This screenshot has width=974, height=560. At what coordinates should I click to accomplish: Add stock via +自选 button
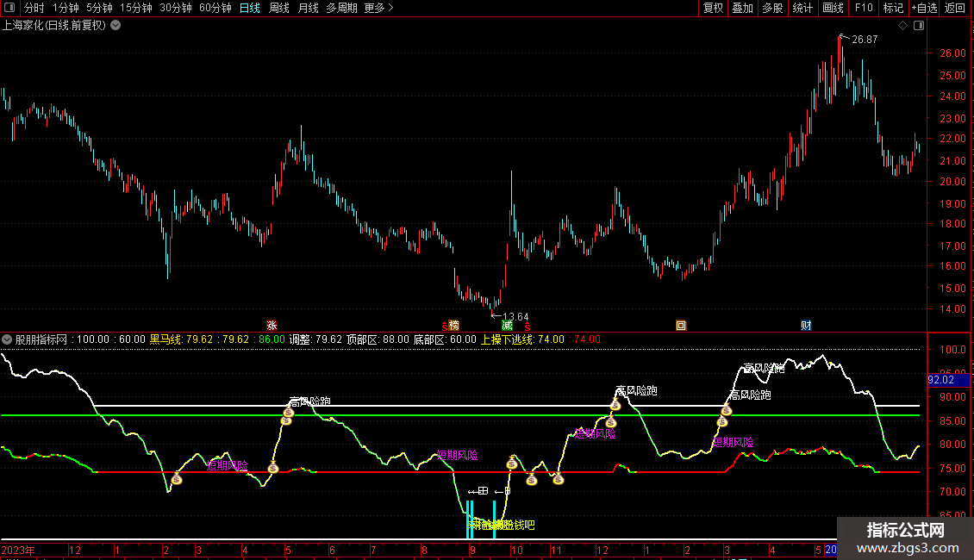[x=924, y=8]
